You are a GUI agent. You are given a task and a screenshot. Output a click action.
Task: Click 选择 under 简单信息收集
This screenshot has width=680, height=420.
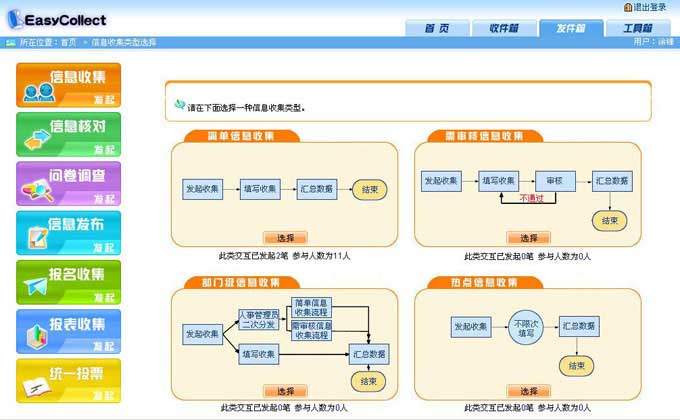tap(285, 238)
